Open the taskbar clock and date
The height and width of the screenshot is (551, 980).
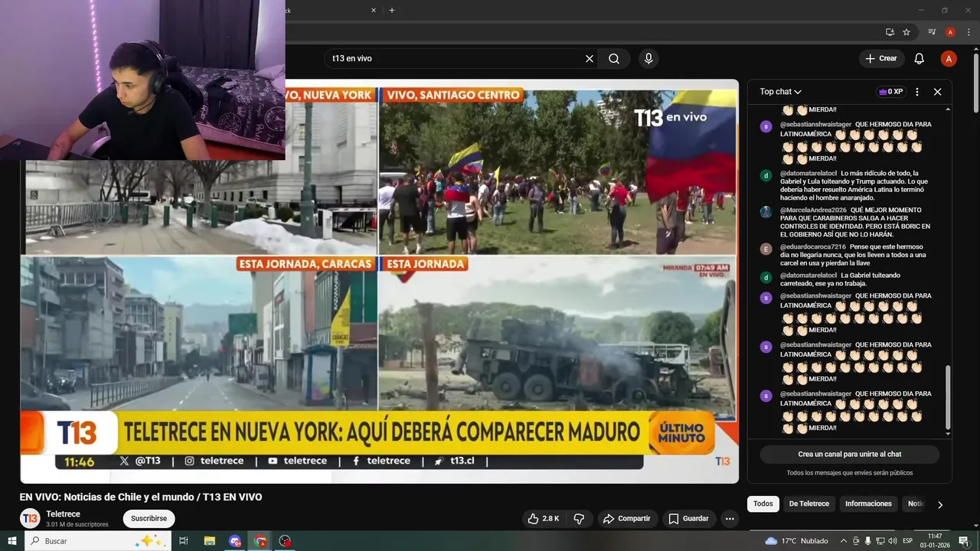click(935, 541)
